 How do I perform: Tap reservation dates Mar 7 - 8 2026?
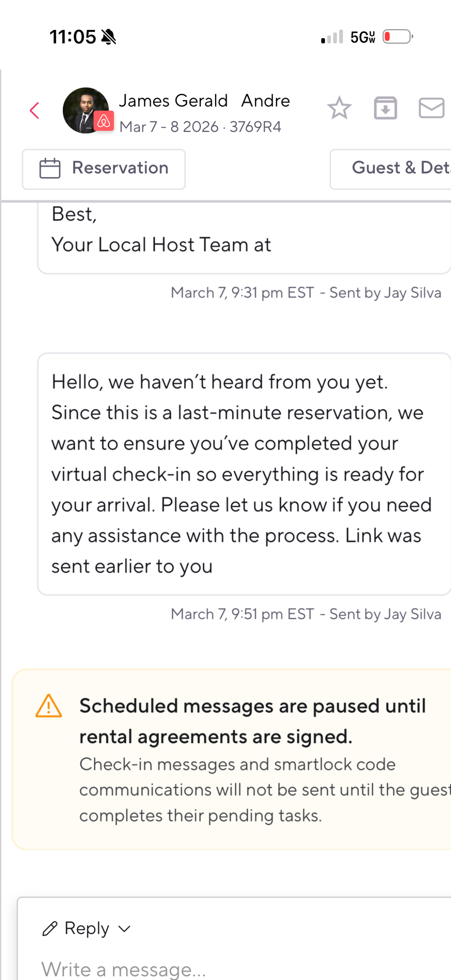pyautogui.click(x=169, y=127)
